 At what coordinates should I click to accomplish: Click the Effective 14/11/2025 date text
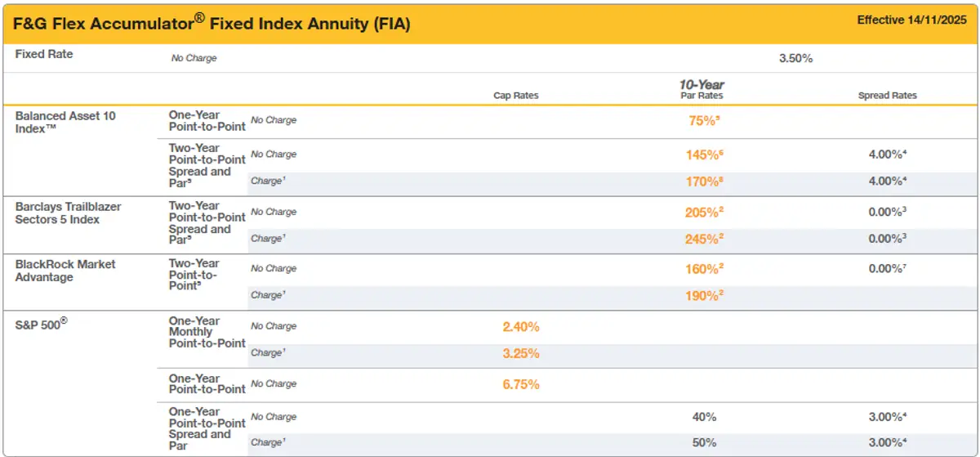point(911,20)
